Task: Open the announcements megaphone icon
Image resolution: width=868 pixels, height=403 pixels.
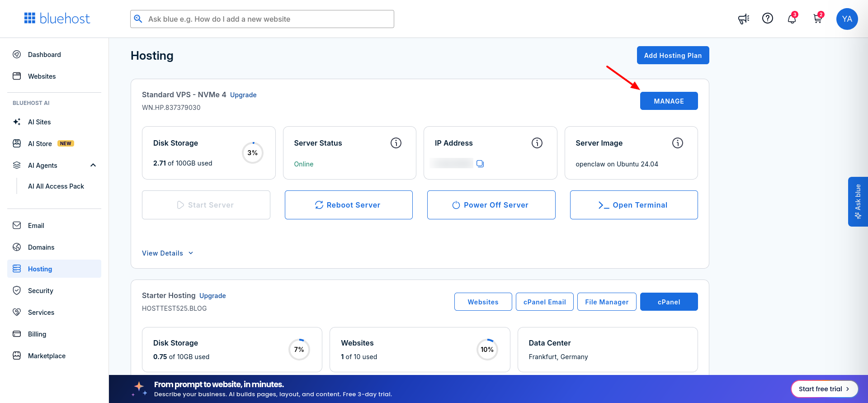Action: pos(744,19)
